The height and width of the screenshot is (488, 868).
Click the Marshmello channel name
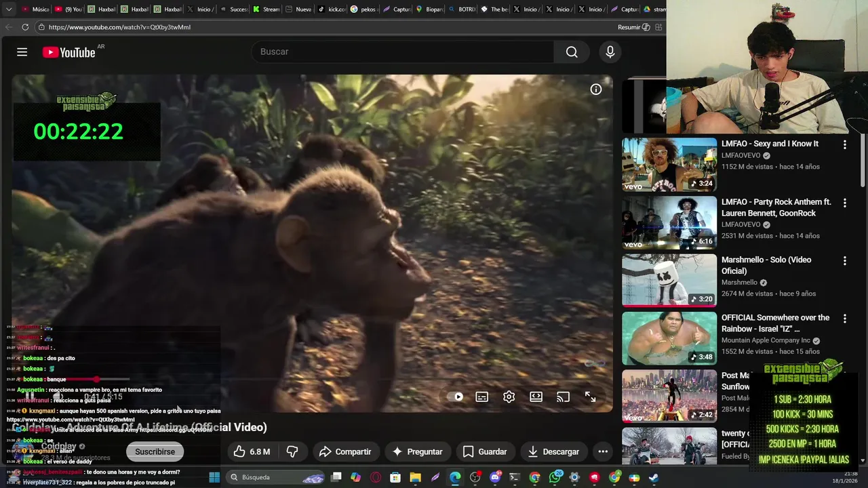tap(739, 283)
